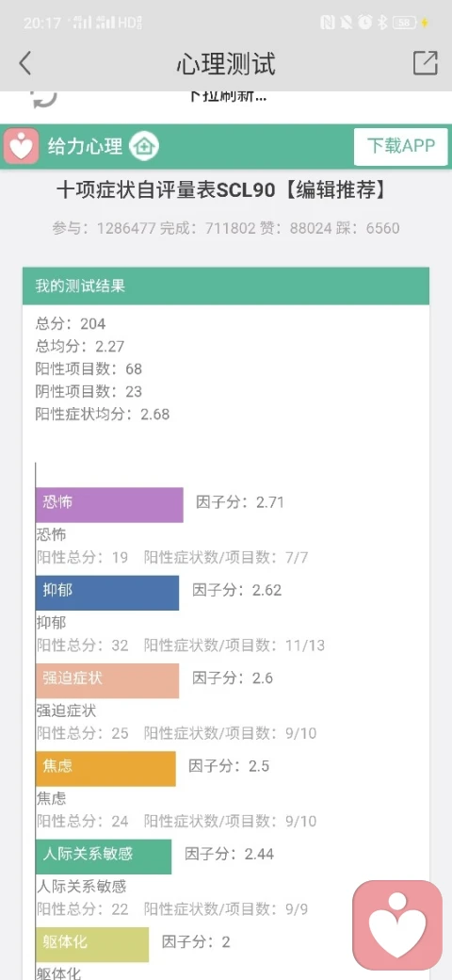The height and width of the screenshot is (980, 452).
Task: Tap the green 人际关系敏感 factor bar
Action: [104, 857]
